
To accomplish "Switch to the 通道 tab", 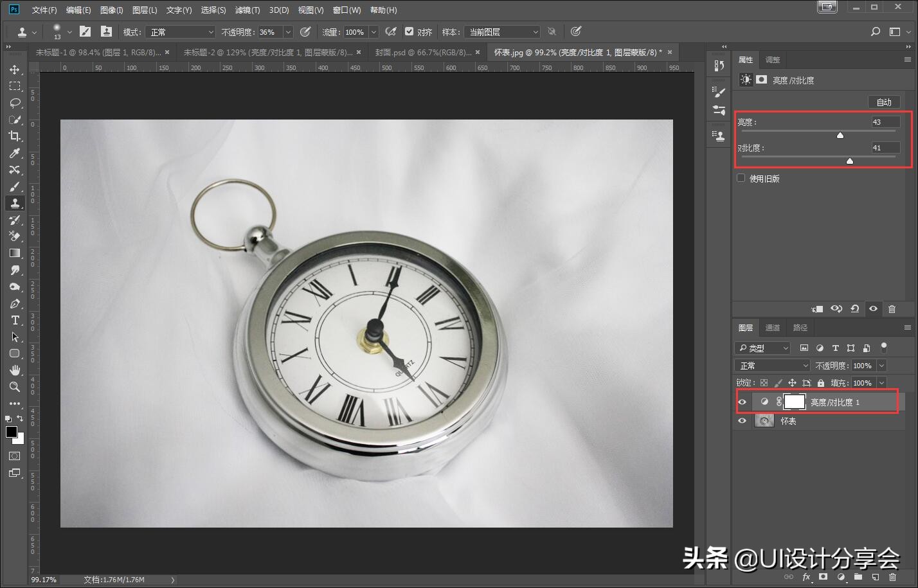I will point(772,327).
